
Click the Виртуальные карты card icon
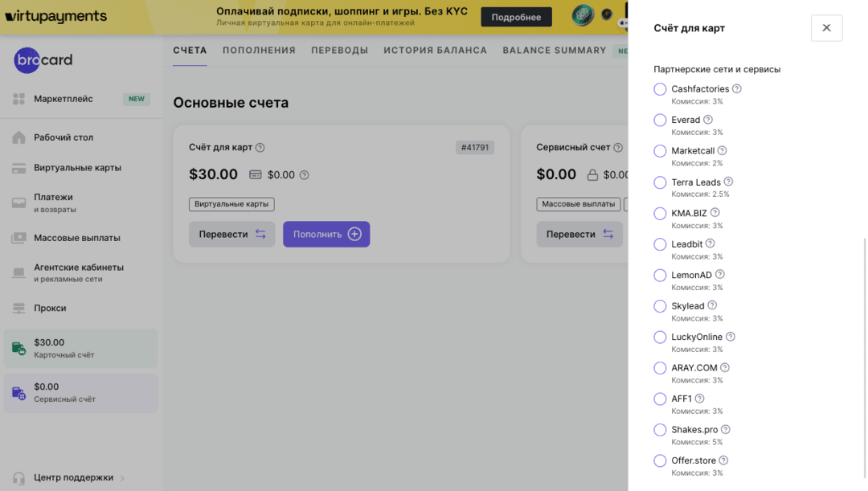(x=18, y=168)
